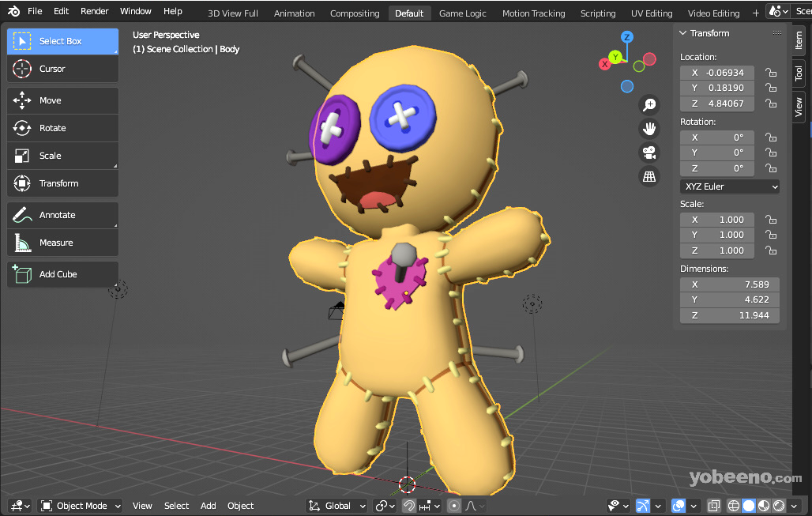Pick the Rotate tool
Viewport: 812px width, 516px height.
pyautogui.click(x=62, y=128)
